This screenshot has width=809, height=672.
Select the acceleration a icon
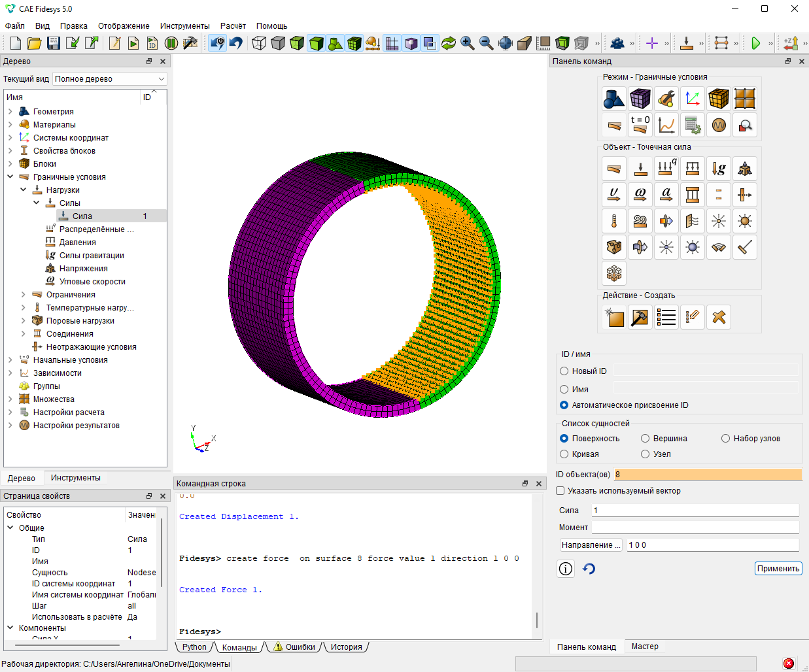point(666,195)
